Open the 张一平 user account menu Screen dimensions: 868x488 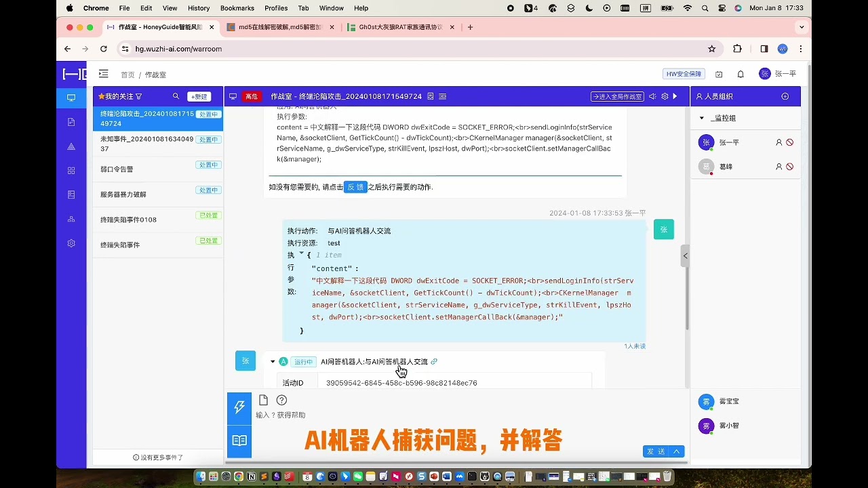tap(778, 74)
